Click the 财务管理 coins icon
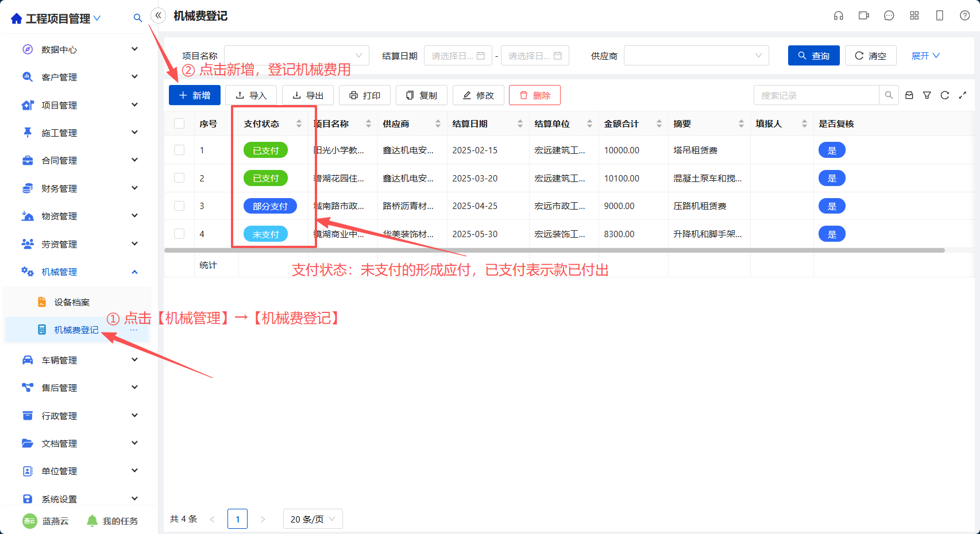980x534 pixels. (28, 188)
